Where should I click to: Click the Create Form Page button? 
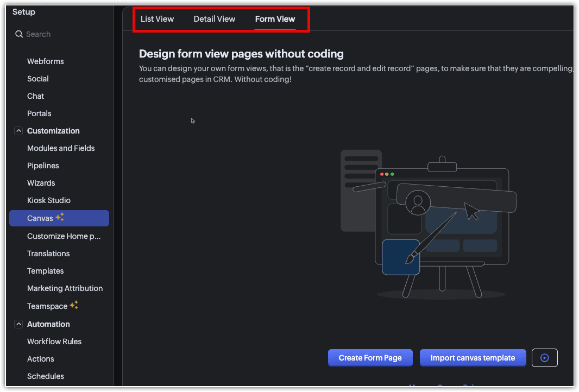(x=370, y=358)
